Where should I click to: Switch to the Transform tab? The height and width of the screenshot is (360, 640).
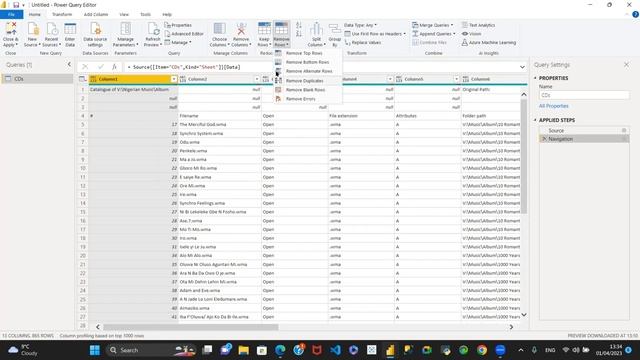coord(62,15)
